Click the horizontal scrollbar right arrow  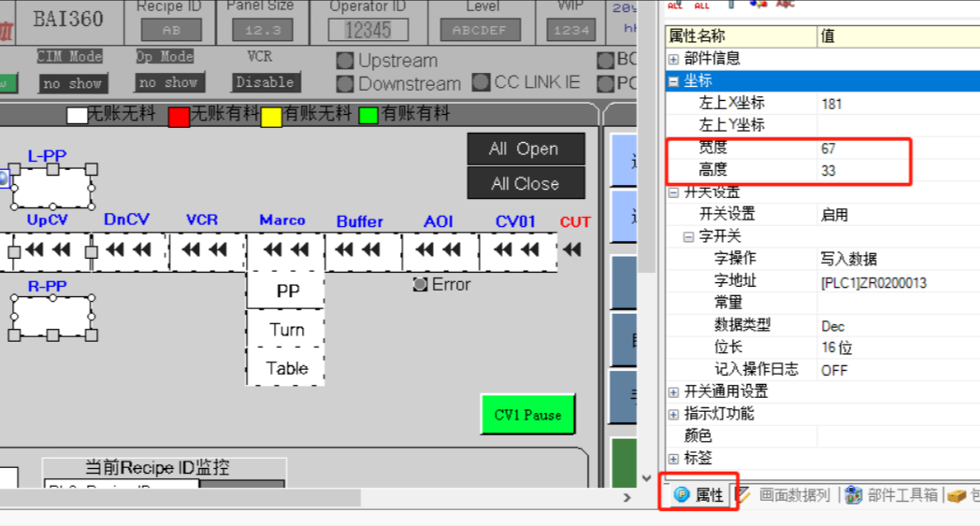coord(627,497)
